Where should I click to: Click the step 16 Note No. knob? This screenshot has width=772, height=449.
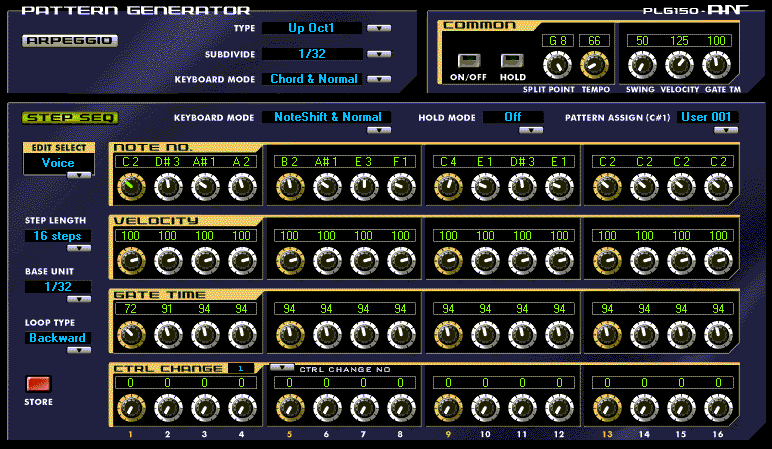tap(718, 187)
